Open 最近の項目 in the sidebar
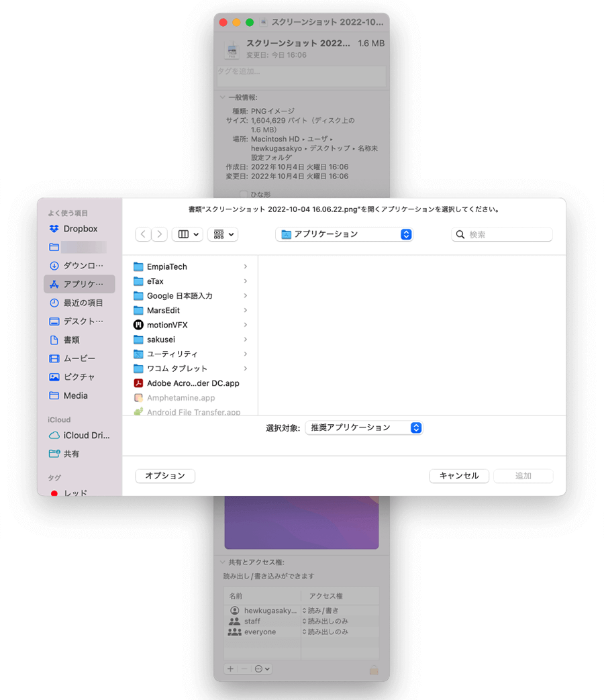Viewport: 604px width, 700px height. click(x=79, y=303)
